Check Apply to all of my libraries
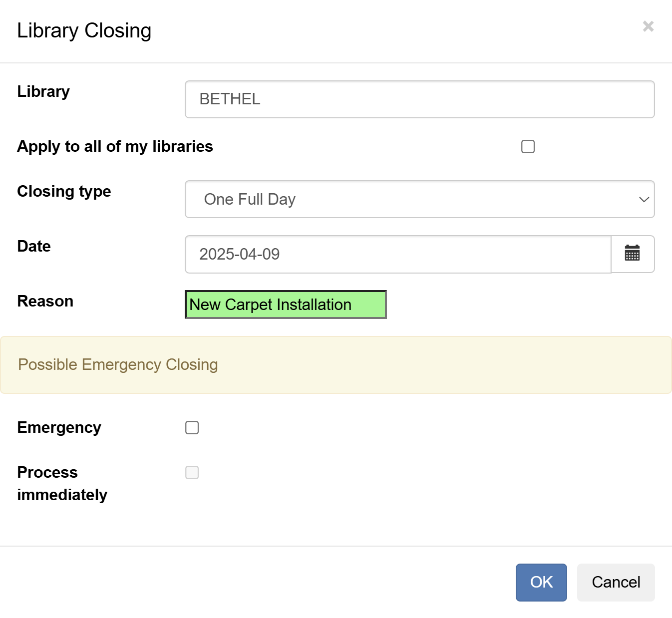This screenshot has height=618, width=672. [x=527, y=146]
